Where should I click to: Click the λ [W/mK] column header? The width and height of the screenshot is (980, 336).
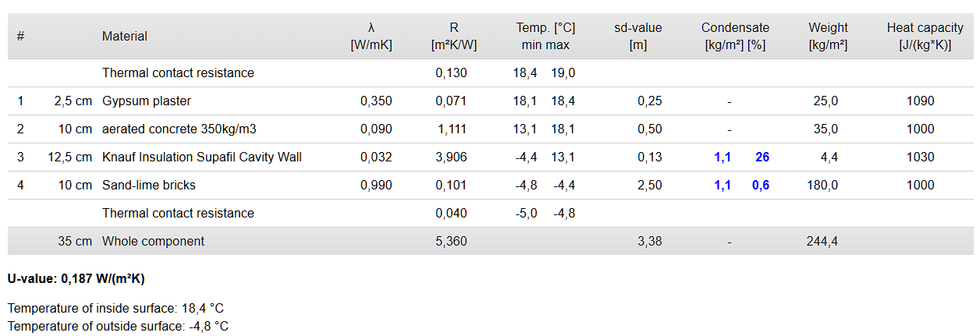coord(371,36)
